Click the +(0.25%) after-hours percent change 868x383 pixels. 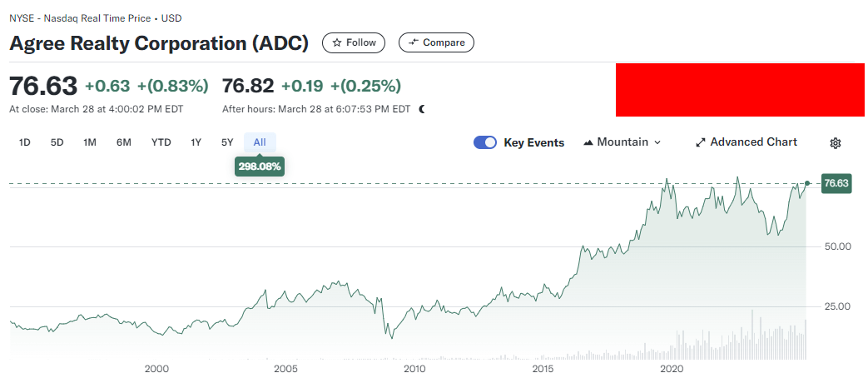tap(365, 87)
